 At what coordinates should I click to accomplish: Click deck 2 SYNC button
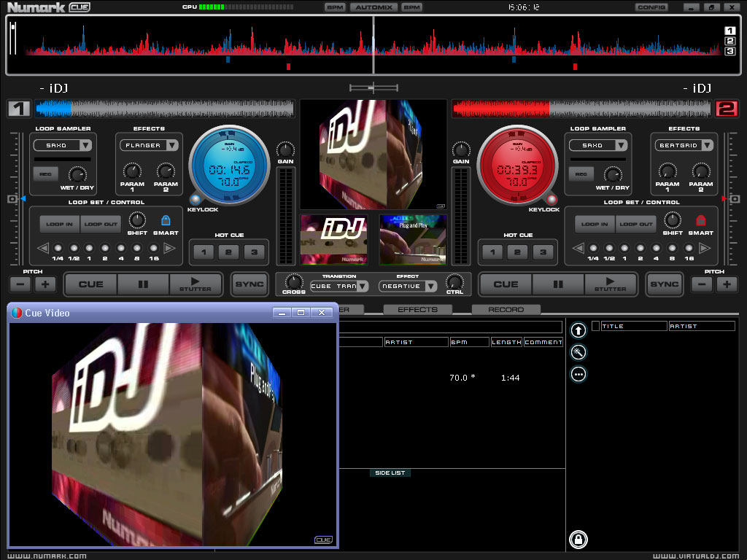pos(665,284)
